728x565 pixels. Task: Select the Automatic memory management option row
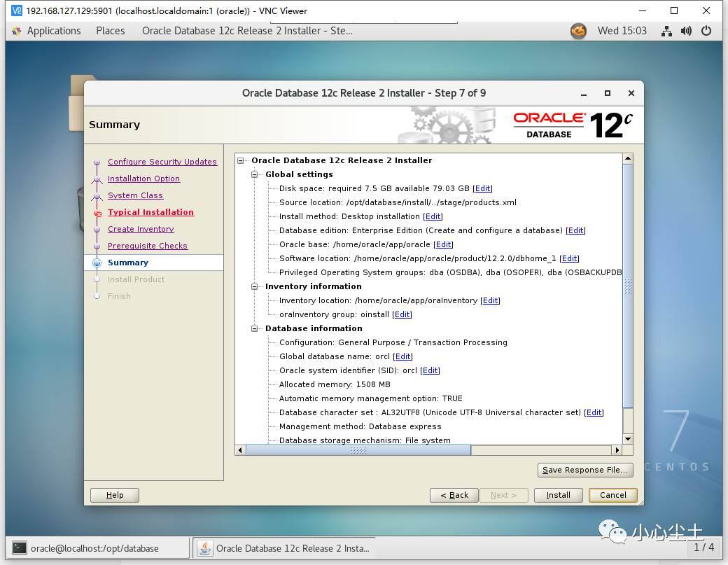click(x=370, y=398)
